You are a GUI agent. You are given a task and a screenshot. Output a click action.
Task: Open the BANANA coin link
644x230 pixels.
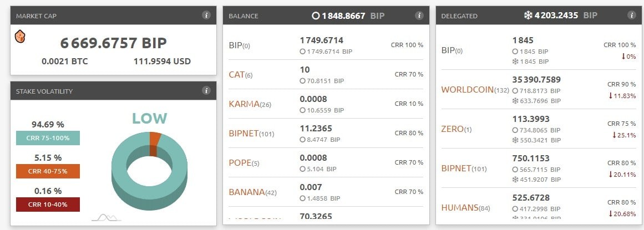[x=247, y=192]
